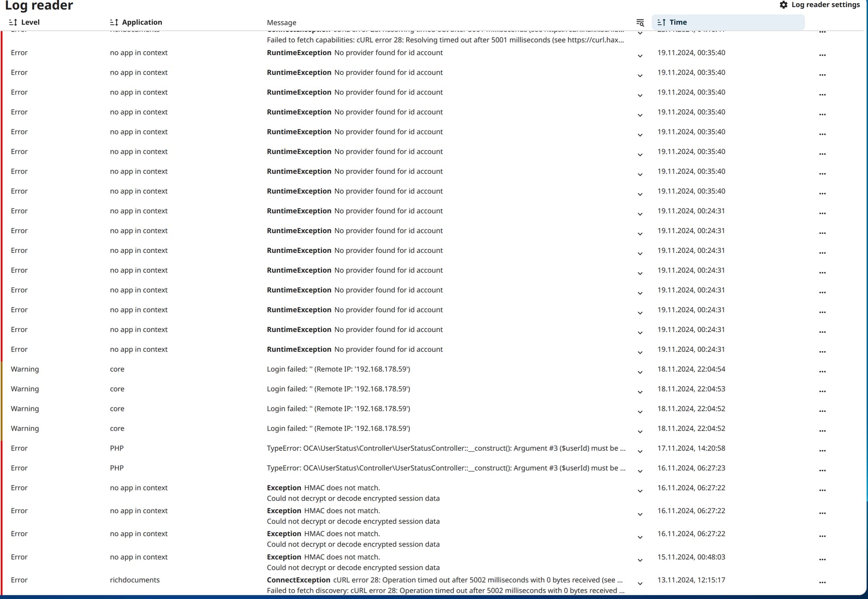Open three-dot menu for 22:04:54 login warning
Screen dimensions: 868x599
pos(822,372)
